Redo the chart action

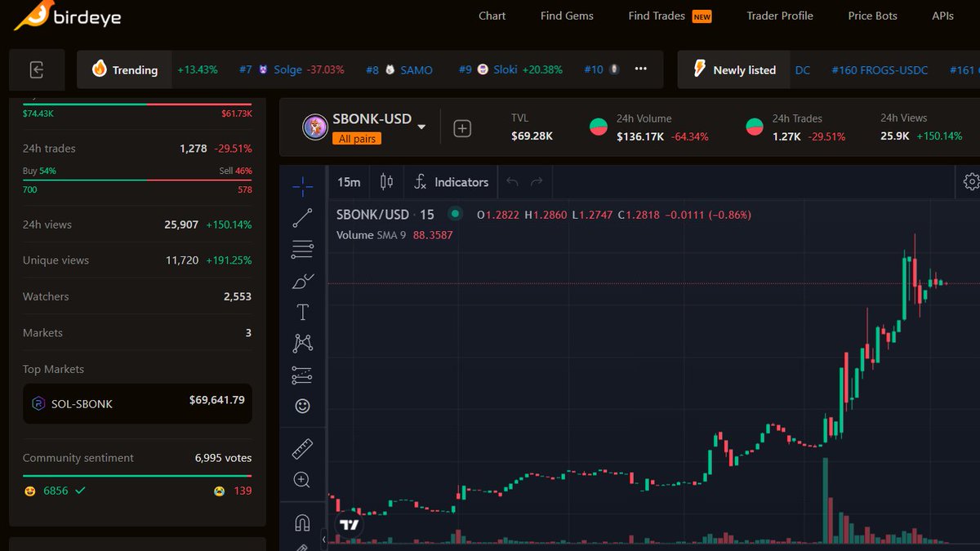click(537, 182)
